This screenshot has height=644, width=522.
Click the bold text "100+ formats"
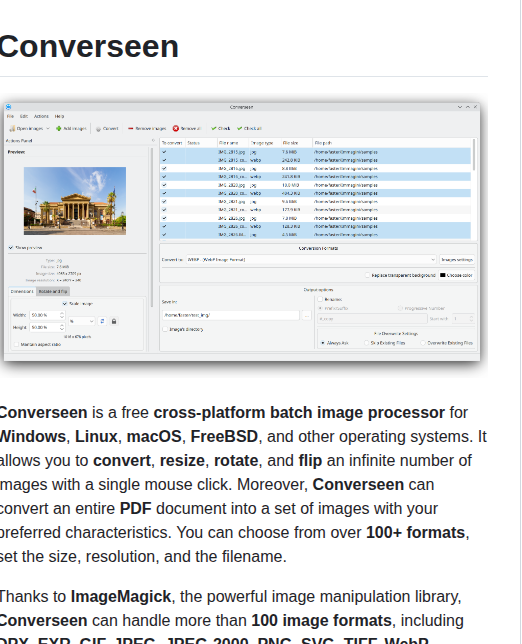415,533
